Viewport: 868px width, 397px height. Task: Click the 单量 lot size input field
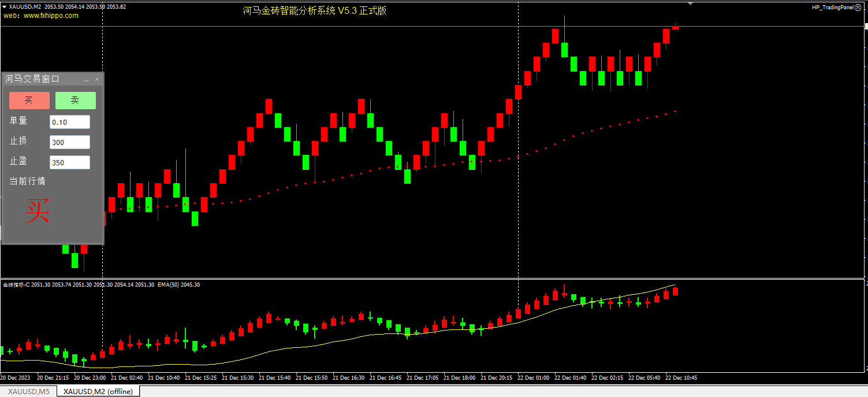coord(70,122)
